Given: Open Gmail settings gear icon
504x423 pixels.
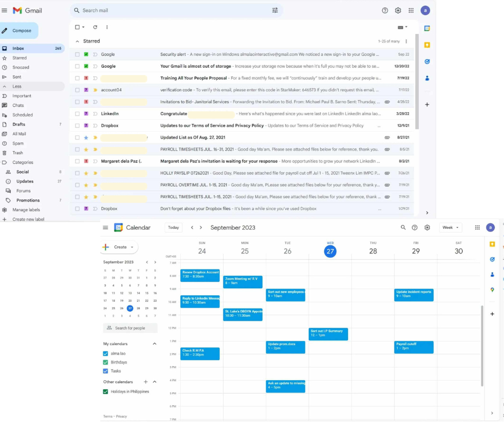Looking at the screenshot, I should point(398,10).
